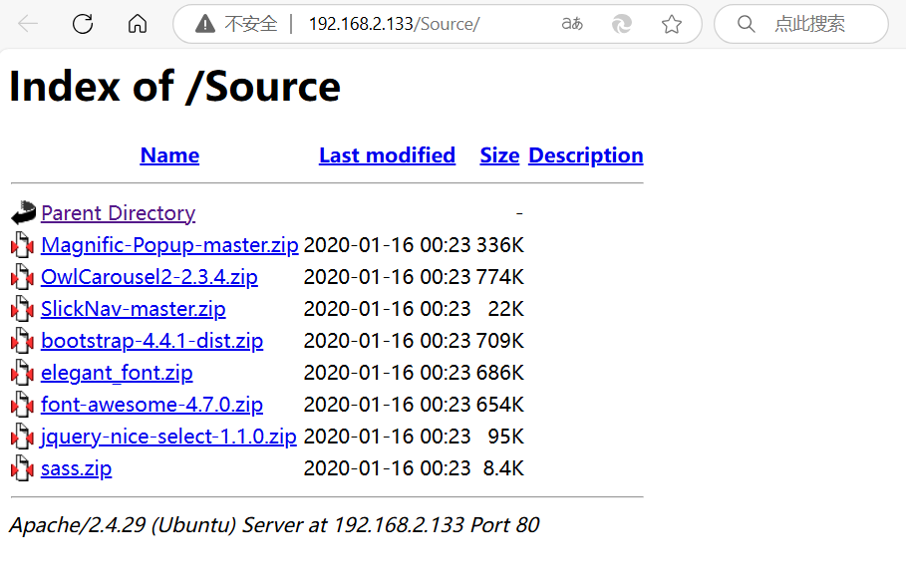This screenshot has height=588, width=906.
Task: Open the Parent Directory link
Action: pyautogui.click(x=118, y=213)
